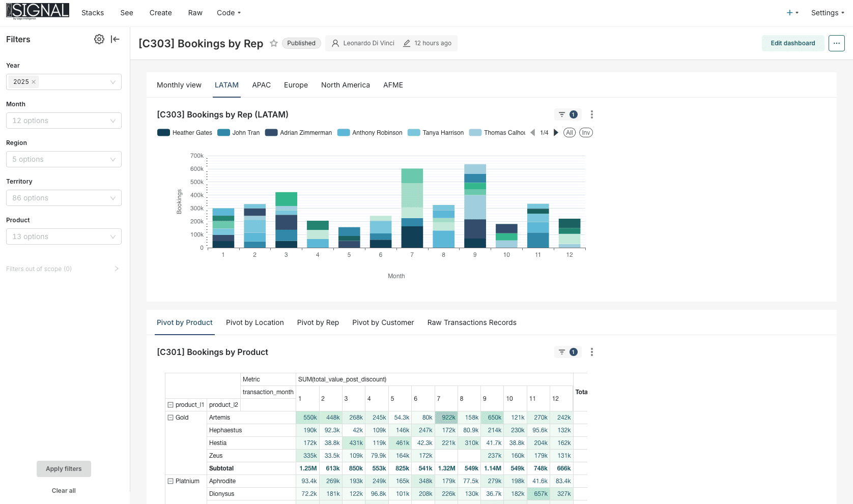853x504 pixels.
Task: Click Artemis month 7 cell 922k
Action: tap(446, 418)
